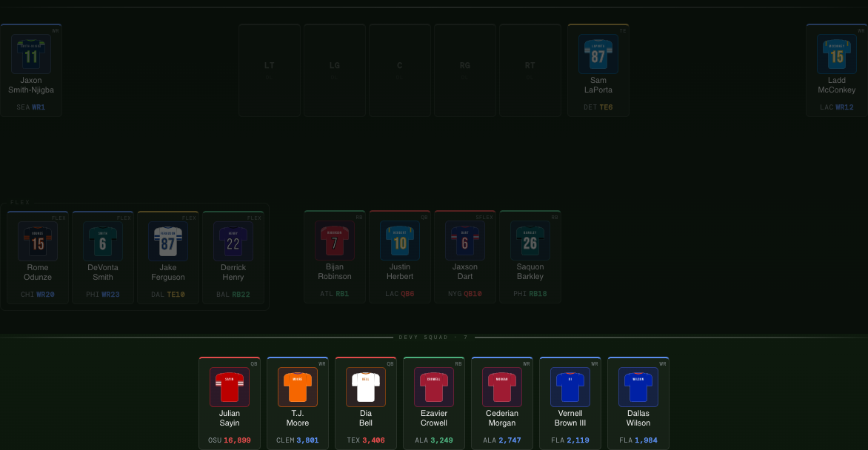The image size is (868, 450).
Task: Click Cederian Morgan's ALA 2,747 value
Action: (502, 440)
